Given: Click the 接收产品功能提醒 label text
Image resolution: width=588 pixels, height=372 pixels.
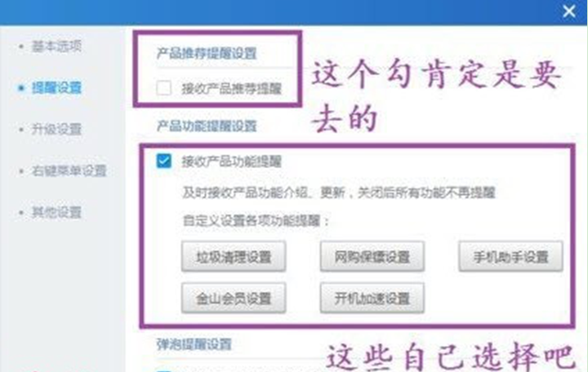Looking at the screenshot, I should 232,162.
